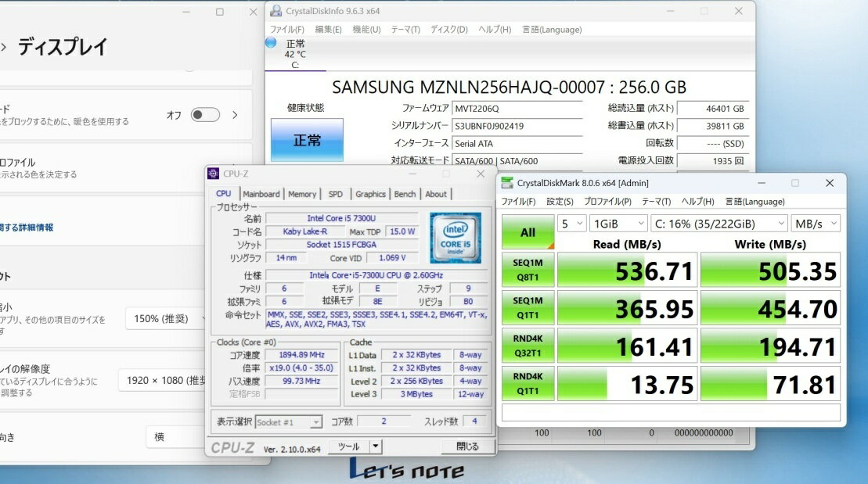Open the 1920 × 1080 resolution dropdown

coord(163,381)
